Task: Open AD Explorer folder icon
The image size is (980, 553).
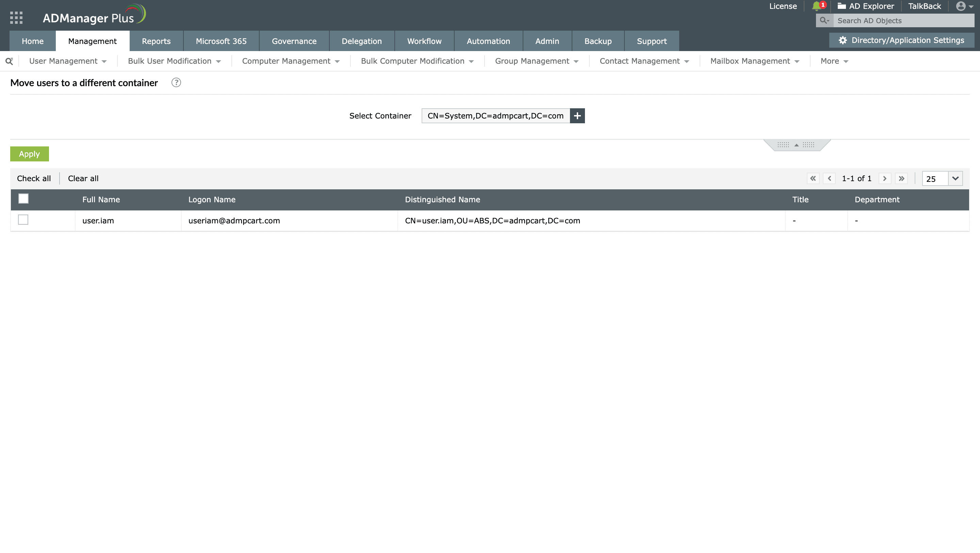Action: (x=842, y=6)
